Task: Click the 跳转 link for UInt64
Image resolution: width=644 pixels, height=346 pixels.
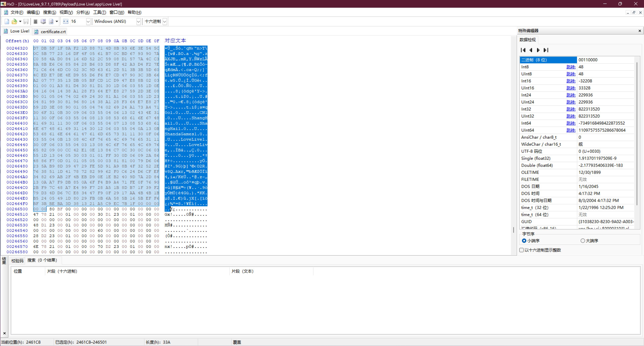Action: (571, 130)
